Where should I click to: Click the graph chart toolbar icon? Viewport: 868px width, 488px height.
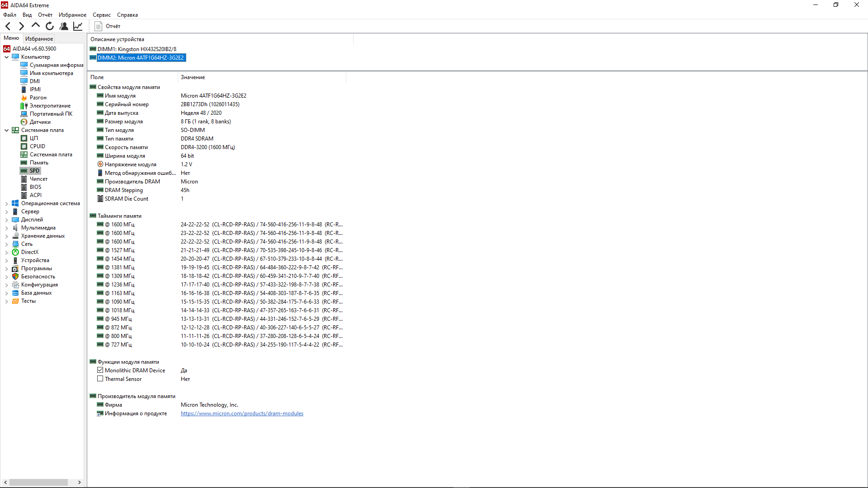pyautogui.click(x=78, y=26)
